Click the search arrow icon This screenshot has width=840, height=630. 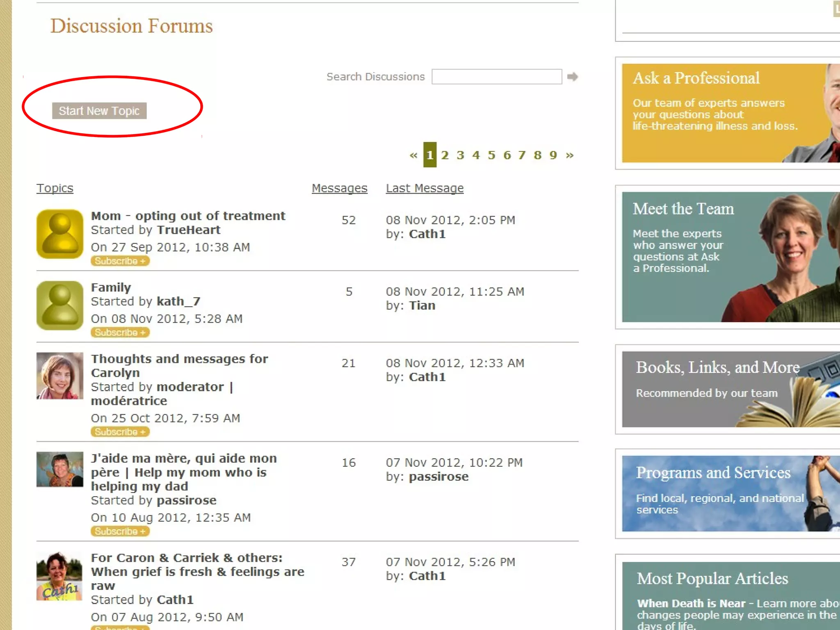(x=572, y=77)
